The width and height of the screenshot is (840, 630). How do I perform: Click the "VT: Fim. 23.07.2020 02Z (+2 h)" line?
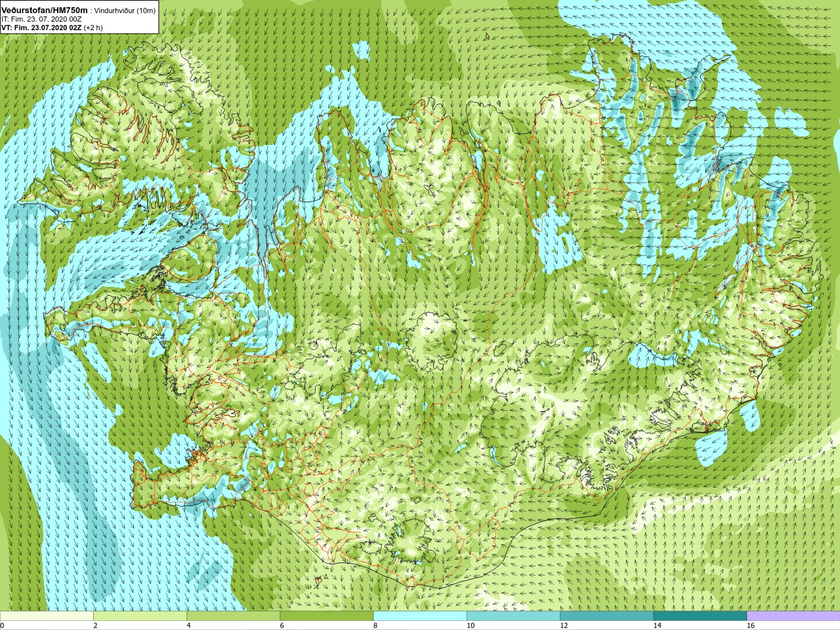point(52,28)
